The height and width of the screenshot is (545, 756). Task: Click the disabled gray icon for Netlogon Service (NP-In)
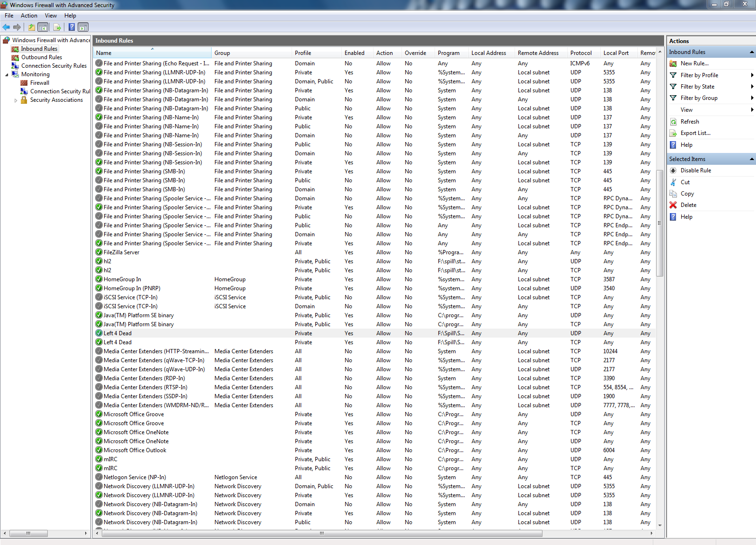click(99, 477)
